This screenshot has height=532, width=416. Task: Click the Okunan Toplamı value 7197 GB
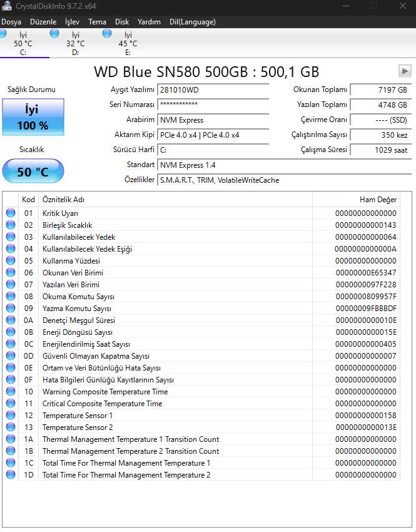tap(381, 90)
